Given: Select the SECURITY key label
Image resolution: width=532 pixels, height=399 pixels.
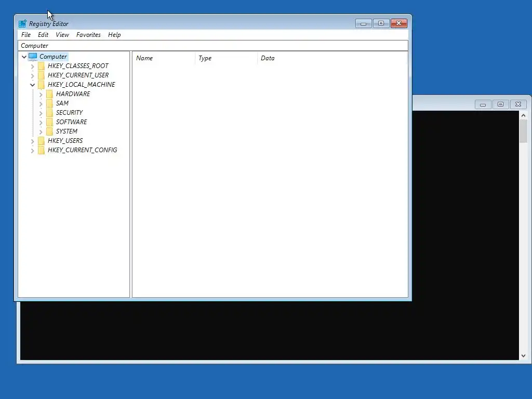Looking at the screenshot, I should (69, 112).
